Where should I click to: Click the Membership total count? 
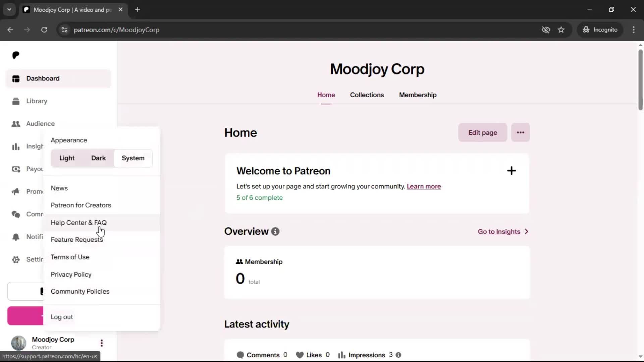click(240, 279)
